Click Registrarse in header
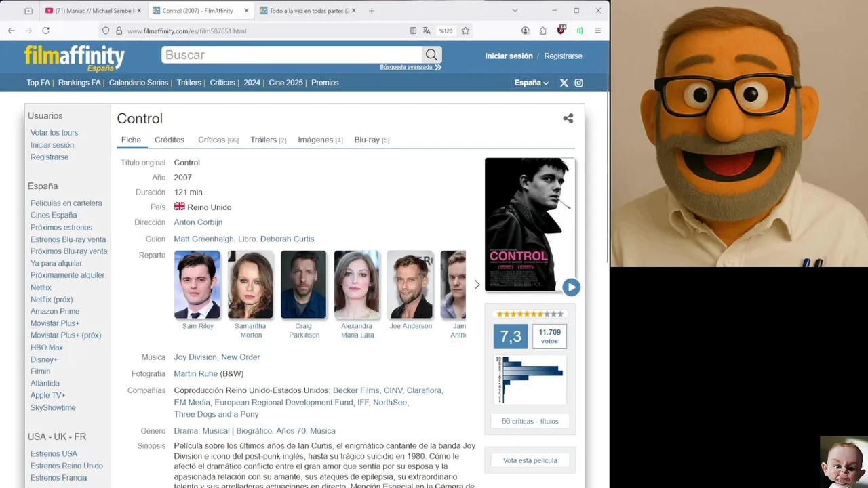 [563, 56]
